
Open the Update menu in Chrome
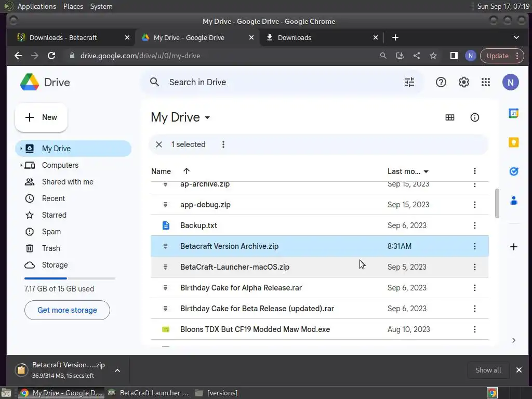502,56
